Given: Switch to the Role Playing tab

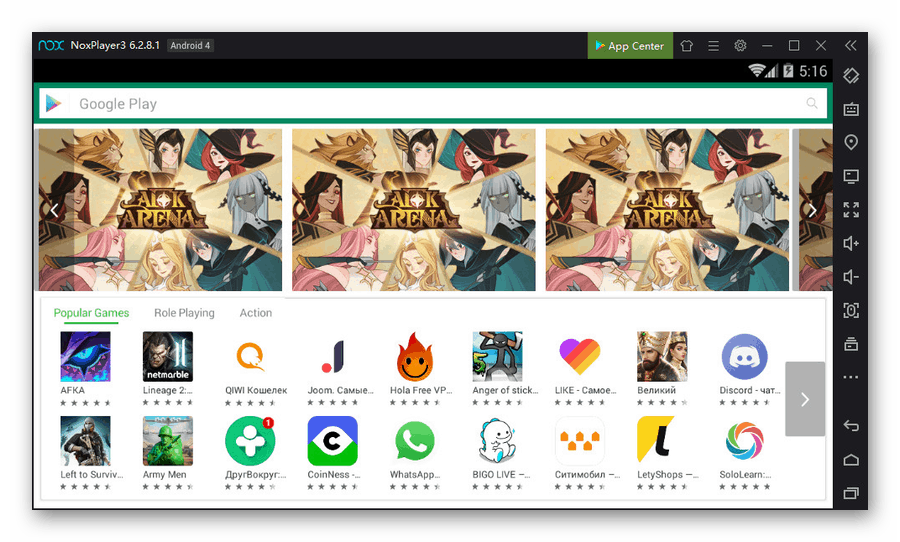Looking at the screenshot, I should point(184,313).
